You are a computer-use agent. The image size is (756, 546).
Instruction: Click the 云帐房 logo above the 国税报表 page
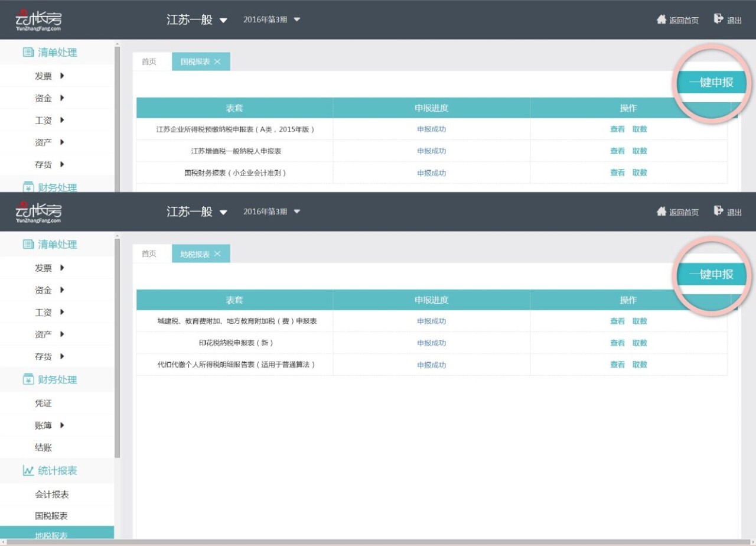click(x=38, y=19)
